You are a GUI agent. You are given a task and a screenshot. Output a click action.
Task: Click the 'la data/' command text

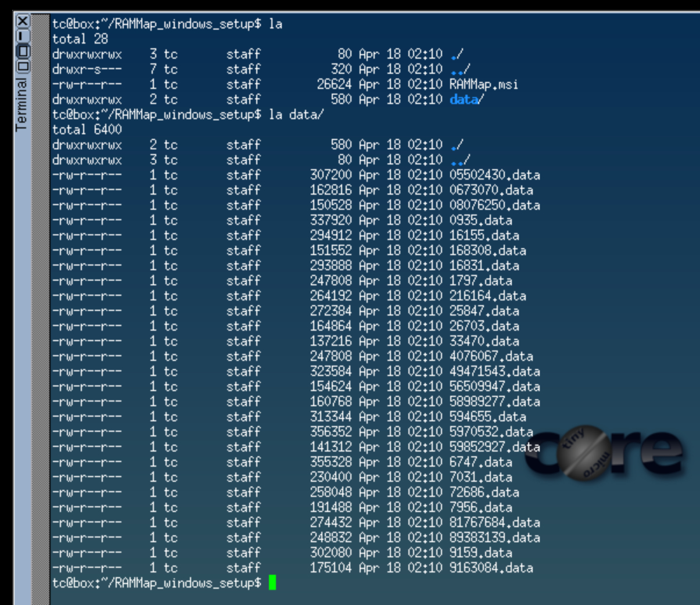click(296, 115)
